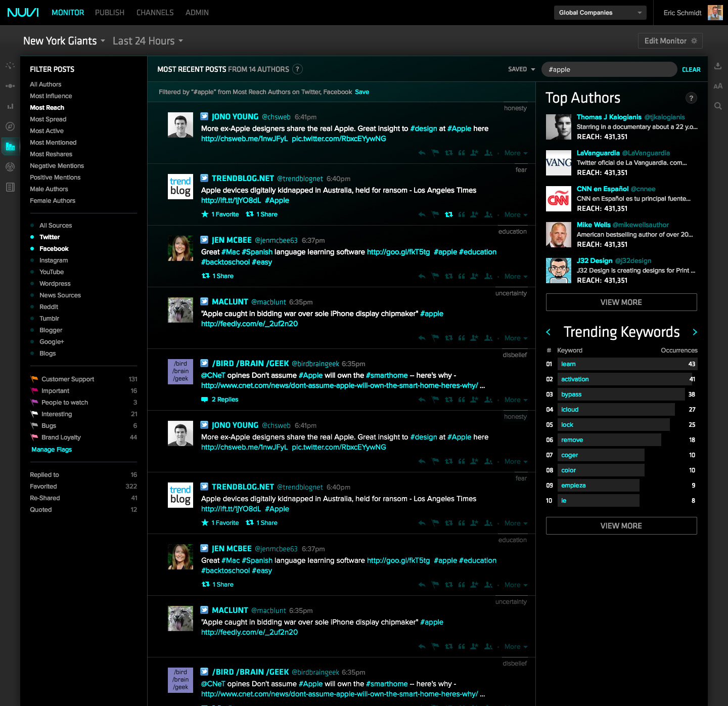
Task: Reply to Jono Young's first 6:41pm post
Action: (422, 153)
